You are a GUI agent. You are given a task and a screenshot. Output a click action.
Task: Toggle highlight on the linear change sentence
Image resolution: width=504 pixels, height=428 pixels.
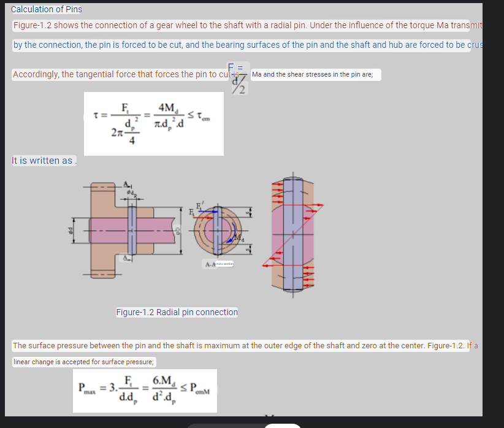pos(83,361)
